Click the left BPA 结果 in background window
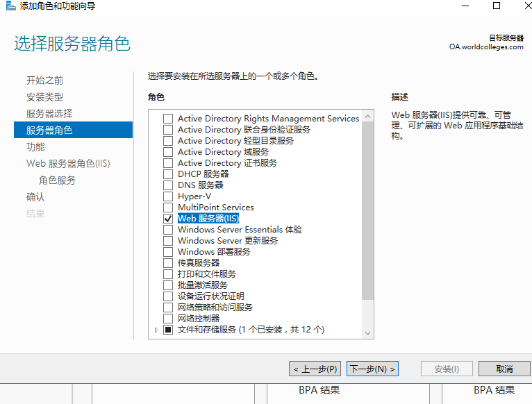Viewport: 532px width, 404px height. coord(319,390)
